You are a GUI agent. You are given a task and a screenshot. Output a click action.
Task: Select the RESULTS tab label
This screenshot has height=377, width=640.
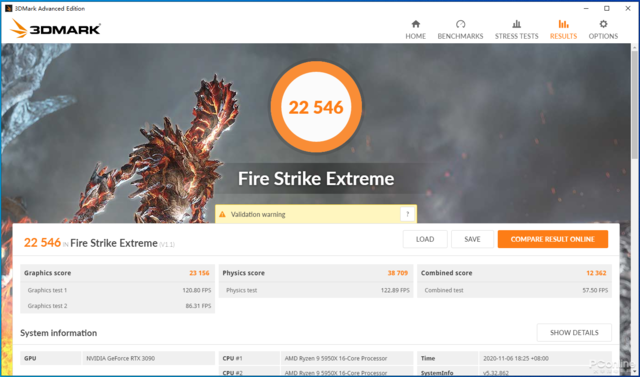pyautogui.click(x=563, y=36)
